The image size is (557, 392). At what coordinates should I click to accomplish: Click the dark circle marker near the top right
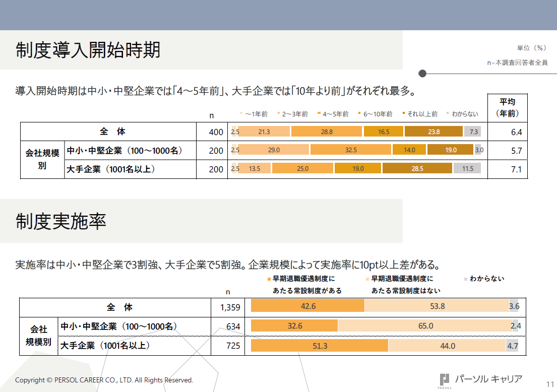(x=422, y=74)
